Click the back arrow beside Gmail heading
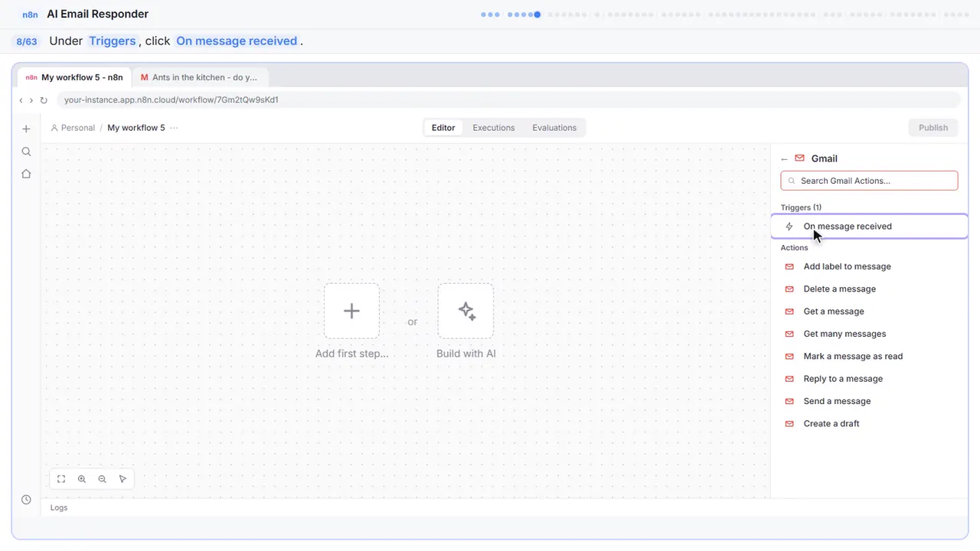Image resolution: width=980 pixels, height=551 pixels. [784, 159]
